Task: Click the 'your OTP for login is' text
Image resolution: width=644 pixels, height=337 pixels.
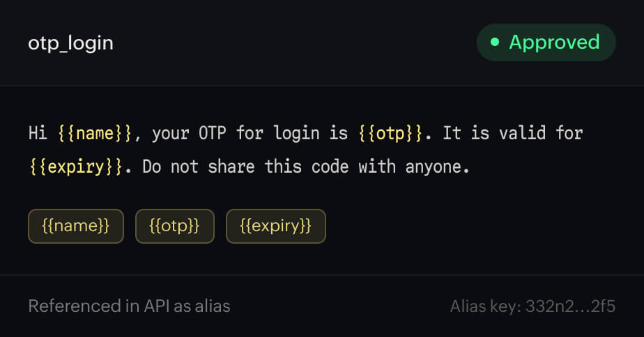Action: tap(250, 134)
